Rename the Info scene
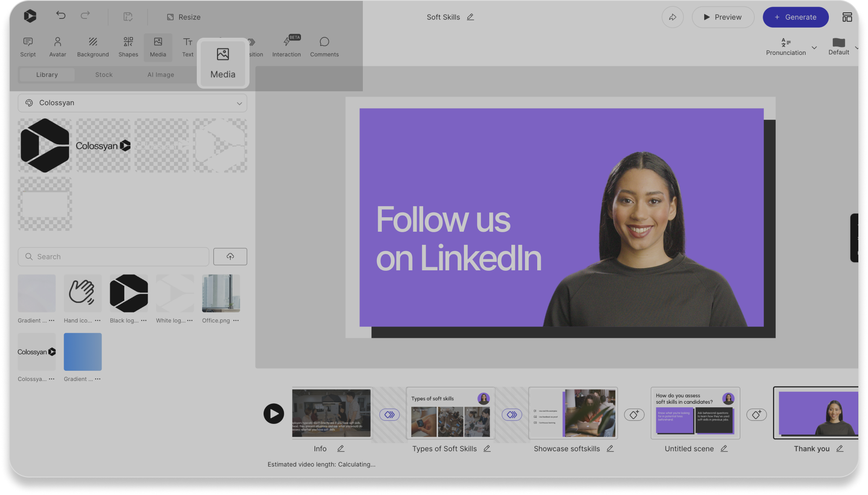The width and height of the screenshot is (868, 495). pyautogui.click(x=341, y=448)
